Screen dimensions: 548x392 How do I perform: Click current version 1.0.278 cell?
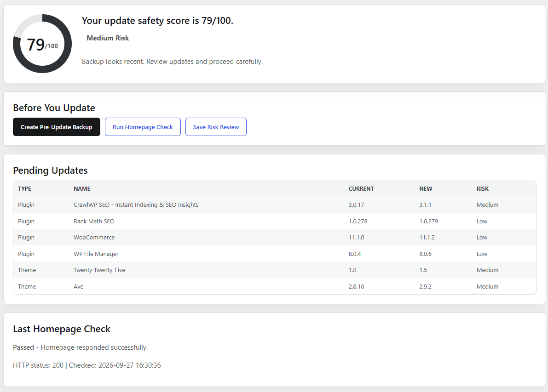pyautogui.click(x=358, y=221)
